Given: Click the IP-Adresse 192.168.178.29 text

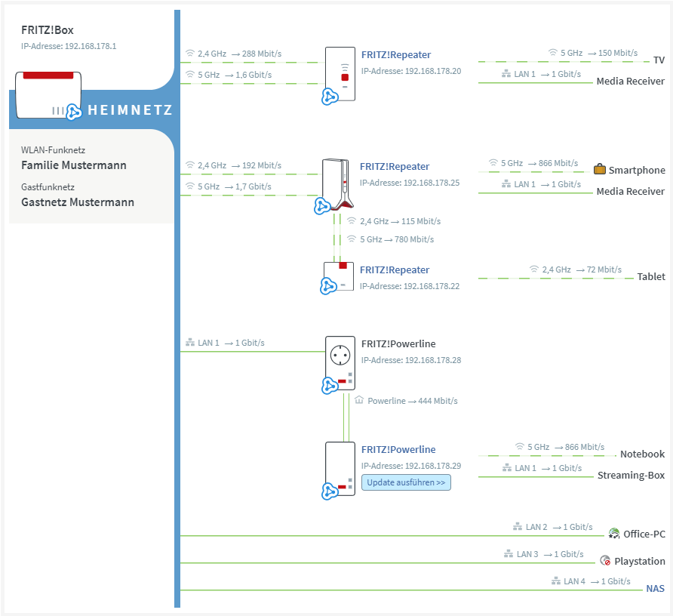Looking at the screenshot, I should point(411,466).
